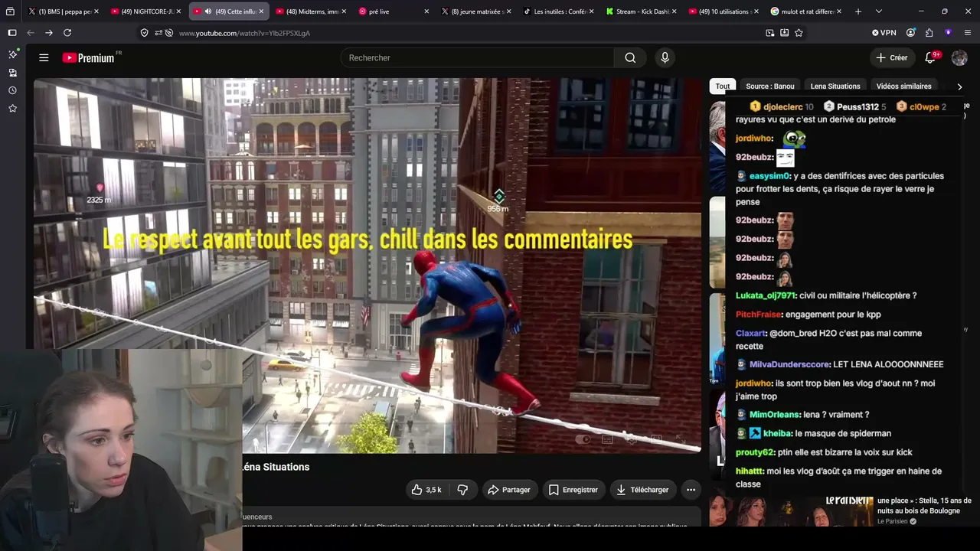This screenshot has height=551, width=980.
Task: Open the browser downloads icon
Action: click(x=785, y=33)
